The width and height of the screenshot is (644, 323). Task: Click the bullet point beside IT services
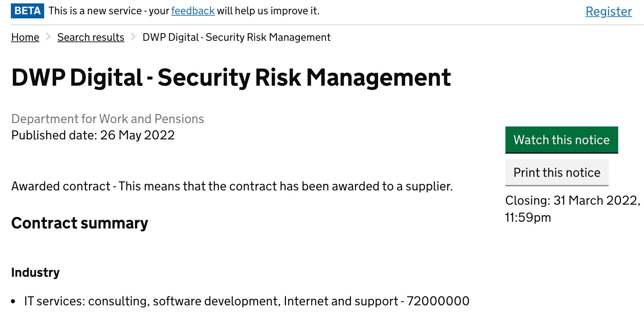pos(13,302)
